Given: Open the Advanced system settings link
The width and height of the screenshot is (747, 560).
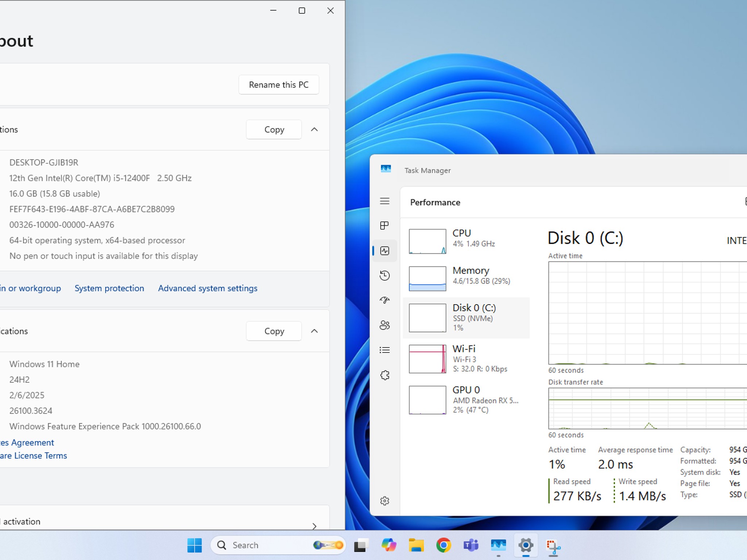Looking at the screenshot, I should pyautogui.click(x=208, y=288).
